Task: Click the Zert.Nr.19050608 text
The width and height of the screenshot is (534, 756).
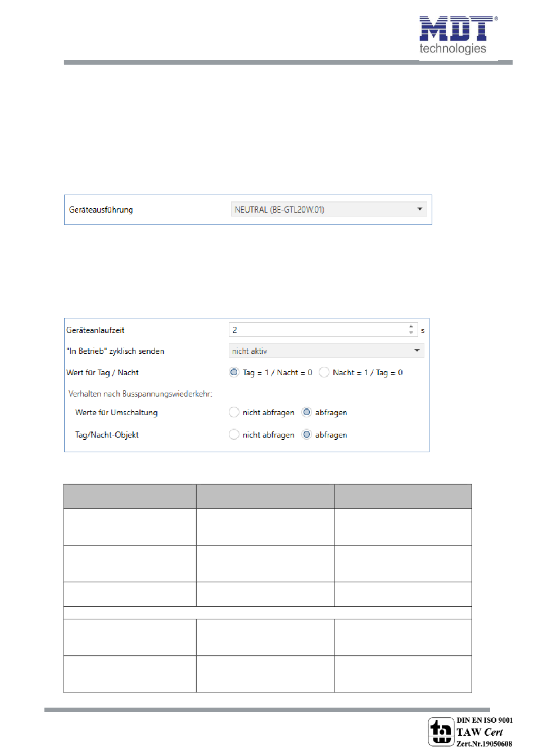Action: tap(485, 744)
